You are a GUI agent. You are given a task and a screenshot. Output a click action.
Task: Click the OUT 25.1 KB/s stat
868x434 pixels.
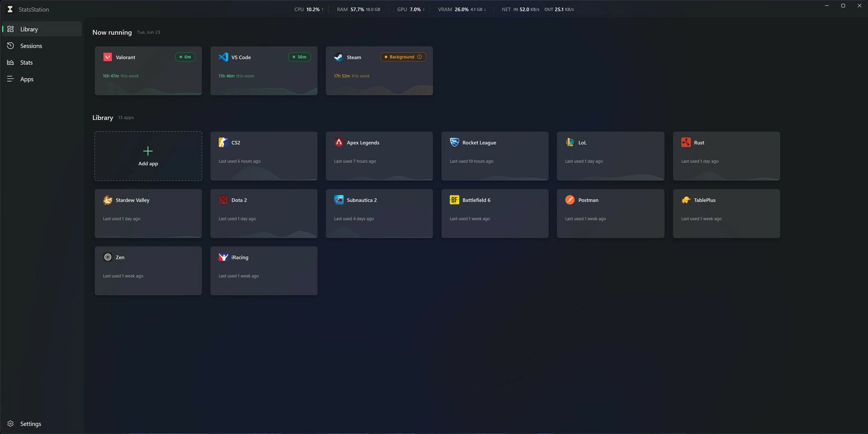pyautogui.click(x=559, y=9)
